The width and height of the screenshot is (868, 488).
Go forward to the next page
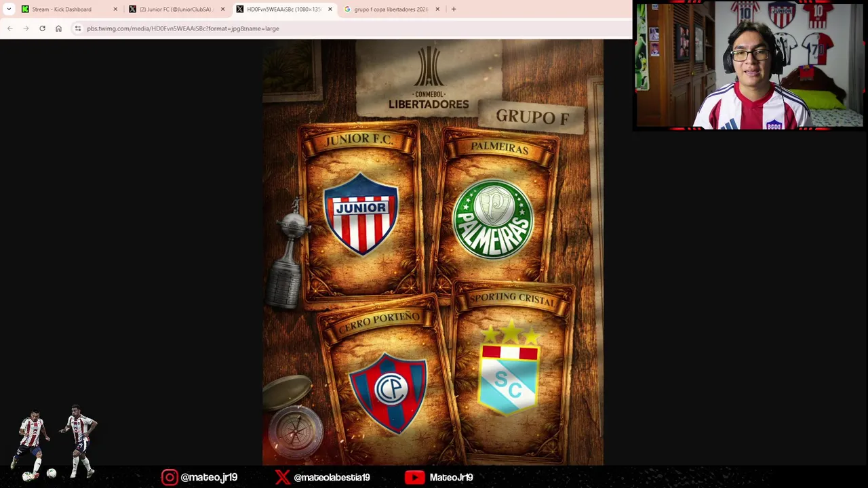tap(26, 28)
